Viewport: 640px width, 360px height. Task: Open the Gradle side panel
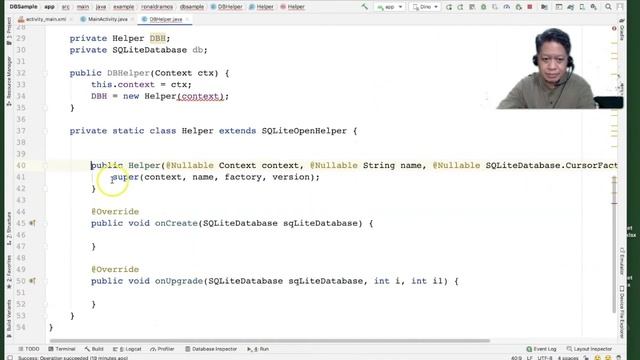622,30
